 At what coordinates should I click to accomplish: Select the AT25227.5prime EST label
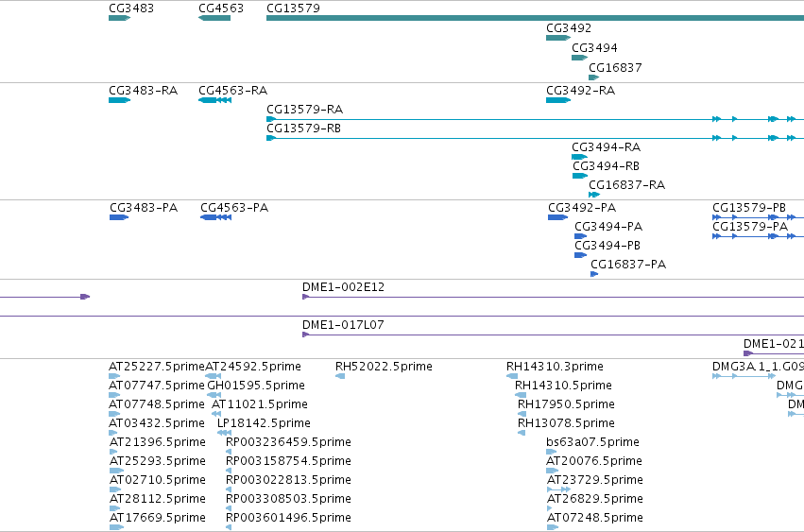pos(157,367)
